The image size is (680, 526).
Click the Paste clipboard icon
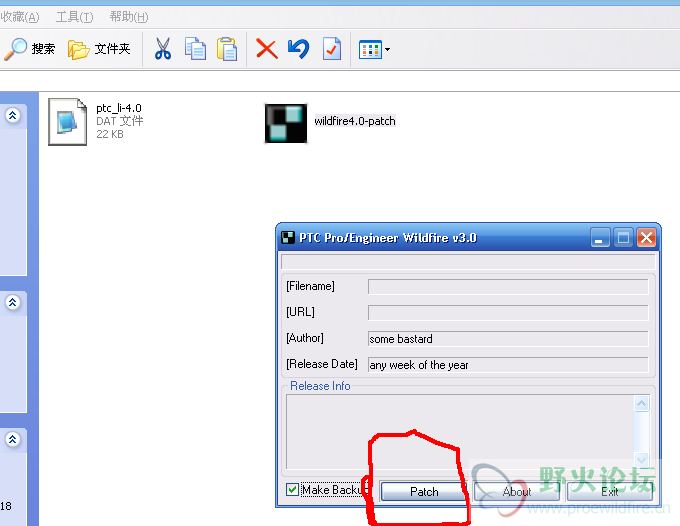click(x=227, y=49)
